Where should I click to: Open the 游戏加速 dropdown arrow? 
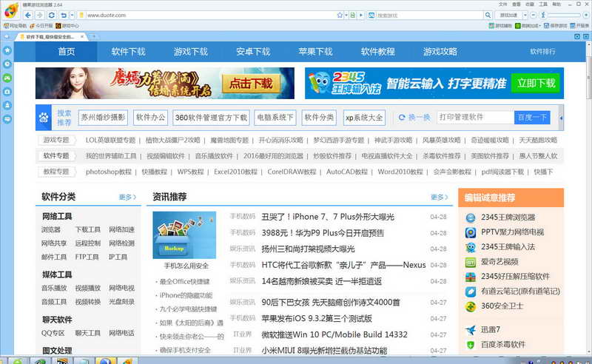click(525, 15)
